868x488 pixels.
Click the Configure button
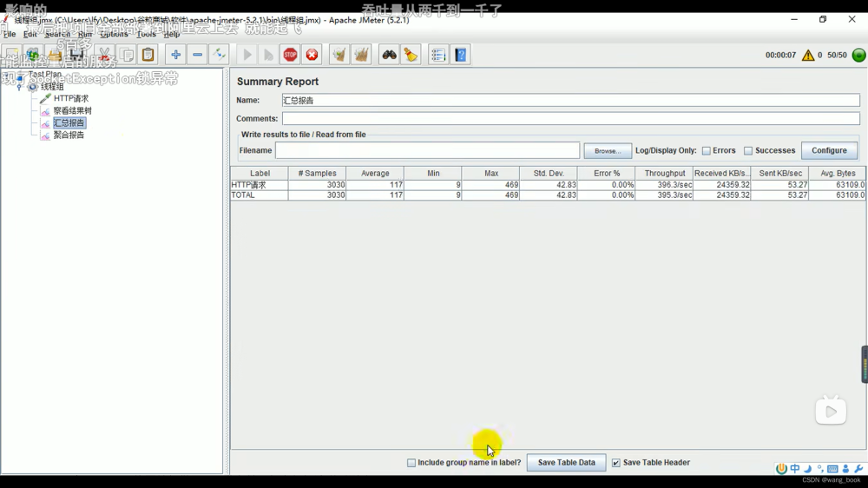[x=829, y=151]
